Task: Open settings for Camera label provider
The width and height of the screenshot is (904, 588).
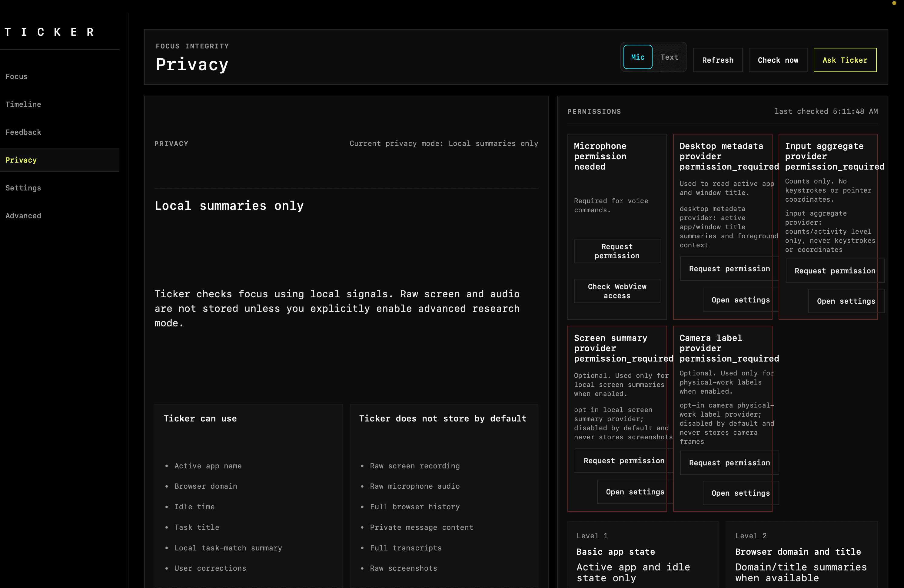Action: tap(740, 493)
